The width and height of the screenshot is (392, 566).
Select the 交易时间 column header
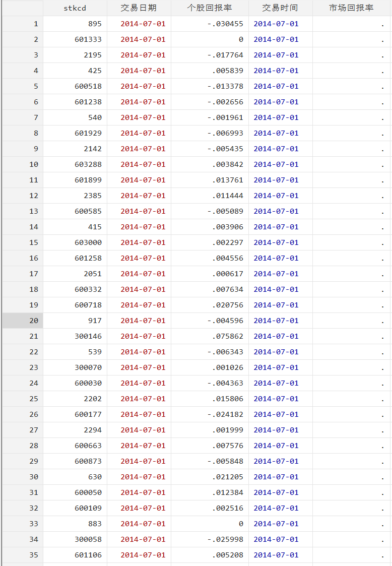[280, 8]
